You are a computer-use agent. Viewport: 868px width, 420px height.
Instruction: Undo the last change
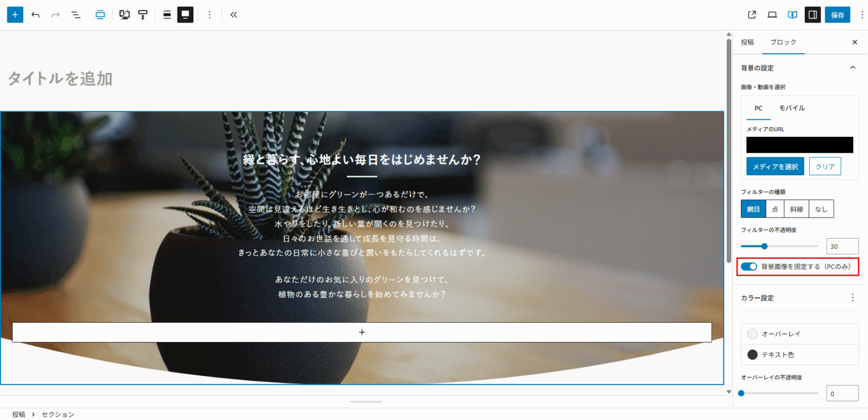[35, 14]
